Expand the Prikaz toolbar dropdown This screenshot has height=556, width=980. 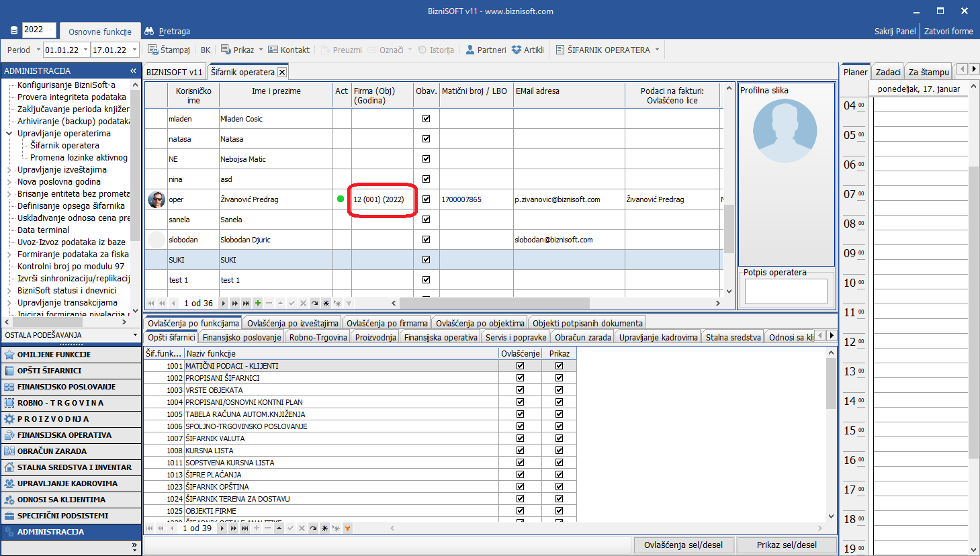[x=261, y=50]
